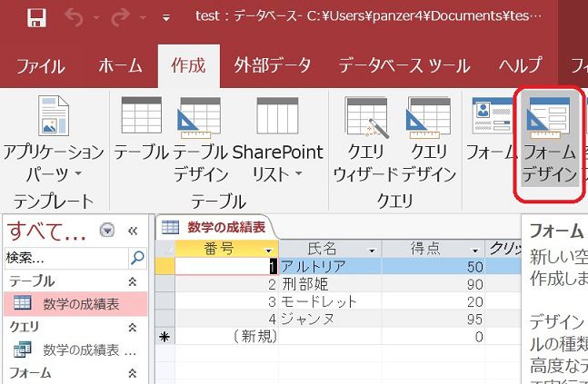
Task: Click the navigation pane 検索 box
Action: pyautogui.click(x=65, y=258)
